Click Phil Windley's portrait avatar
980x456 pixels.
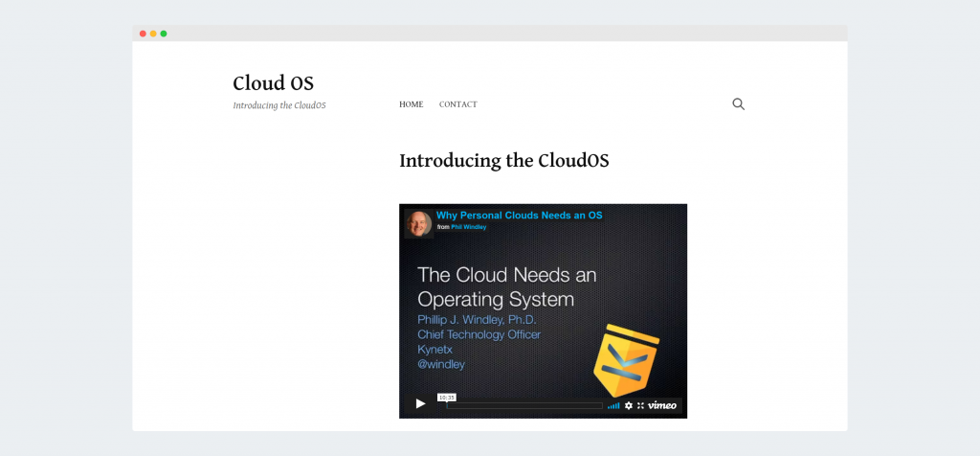pyautogui.click(x=419, y=224)
